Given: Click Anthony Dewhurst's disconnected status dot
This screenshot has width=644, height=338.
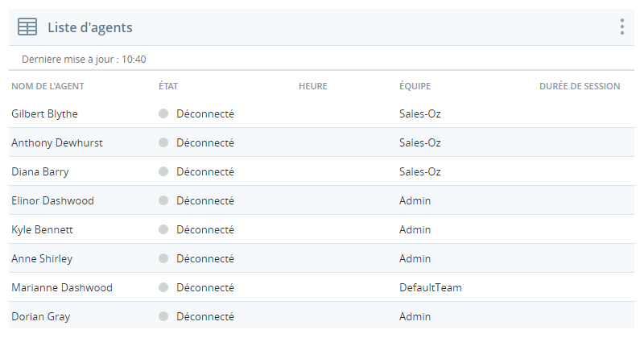Looking at the screenshot, I should click(x=163, y=142).
